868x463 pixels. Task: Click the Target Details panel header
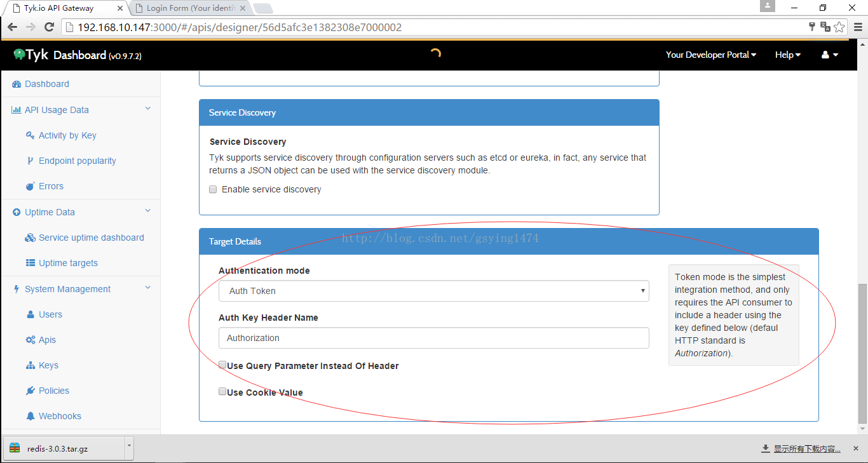click(x=509, y=241)
